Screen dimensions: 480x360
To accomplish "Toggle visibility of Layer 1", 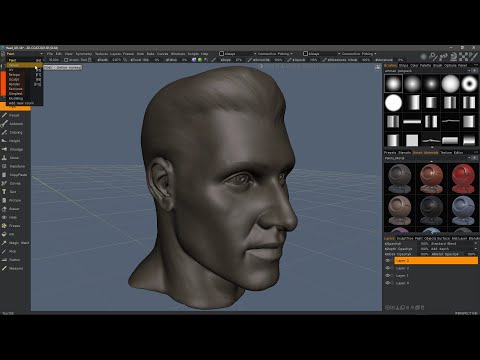I will click(387, 276).
